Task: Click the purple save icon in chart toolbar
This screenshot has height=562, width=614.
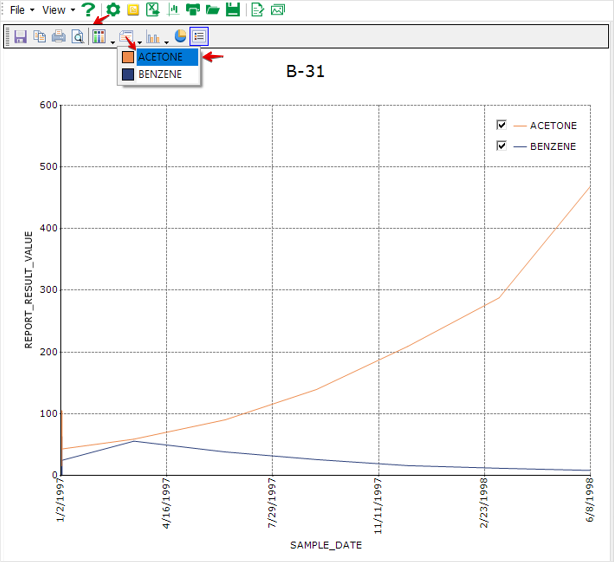Action: (20, 36)
